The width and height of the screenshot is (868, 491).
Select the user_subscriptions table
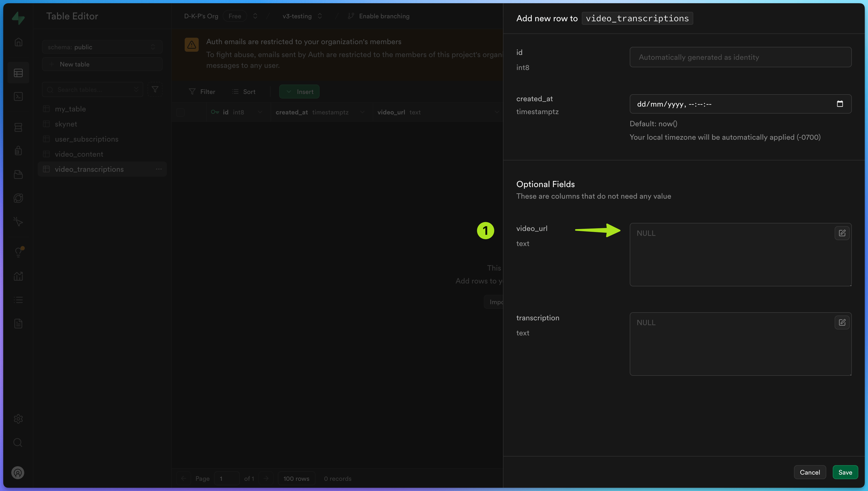pos(86,139)
